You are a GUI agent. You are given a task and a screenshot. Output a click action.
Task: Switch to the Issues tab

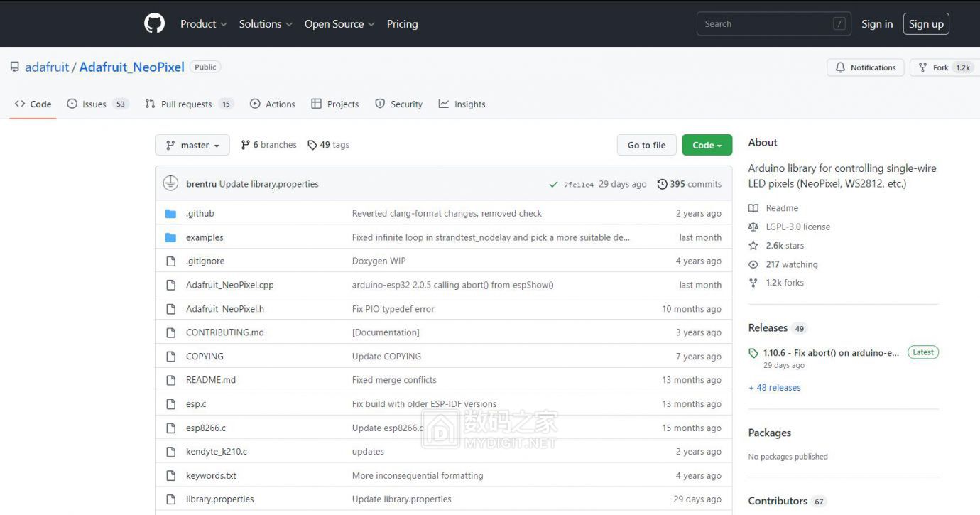(97, 104)
